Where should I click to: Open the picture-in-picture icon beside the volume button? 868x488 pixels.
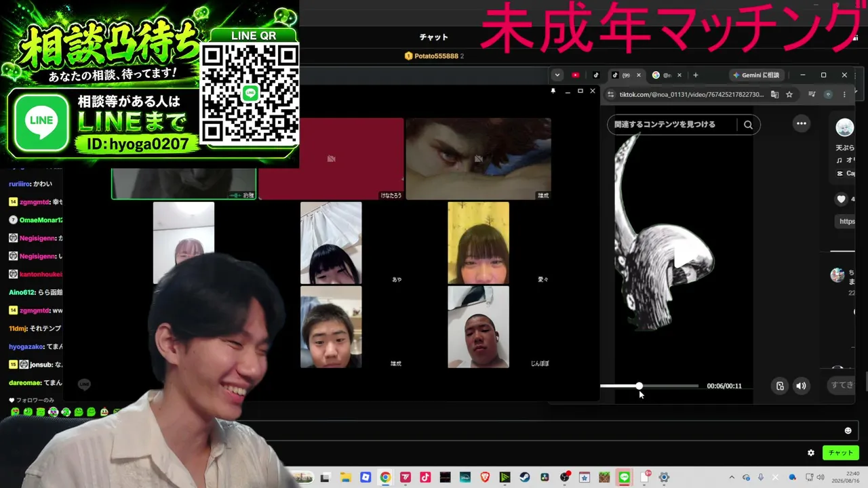780,386
